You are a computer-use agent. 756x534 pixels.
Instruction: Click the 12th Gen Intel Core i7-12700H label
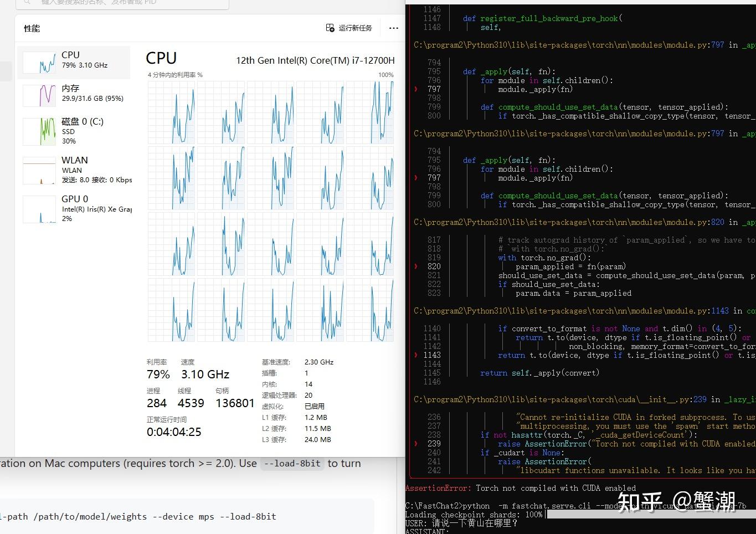[315, 60]
